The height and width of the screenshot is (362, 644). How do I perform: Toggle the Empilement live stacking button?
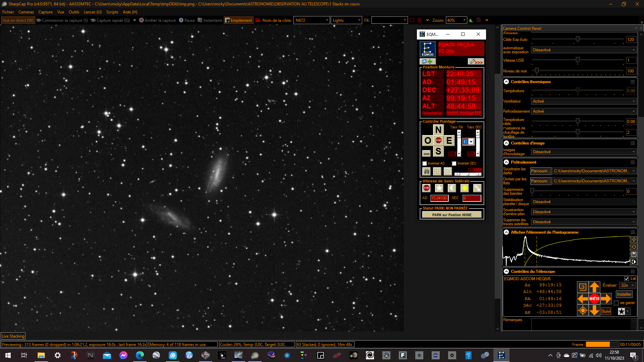(x=238, y=20)
